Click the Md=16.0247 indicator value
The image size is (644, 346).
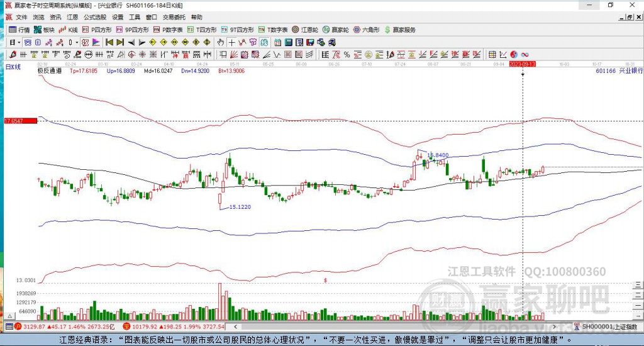158,70
